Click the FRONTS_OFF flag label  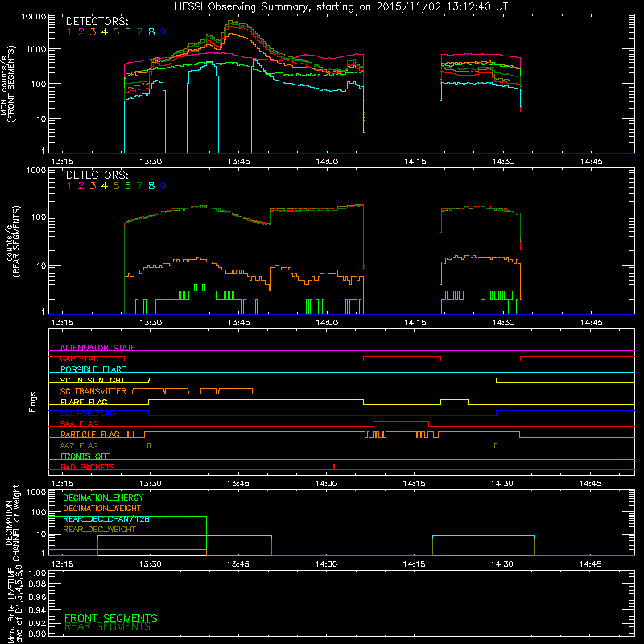pos(85,456)
